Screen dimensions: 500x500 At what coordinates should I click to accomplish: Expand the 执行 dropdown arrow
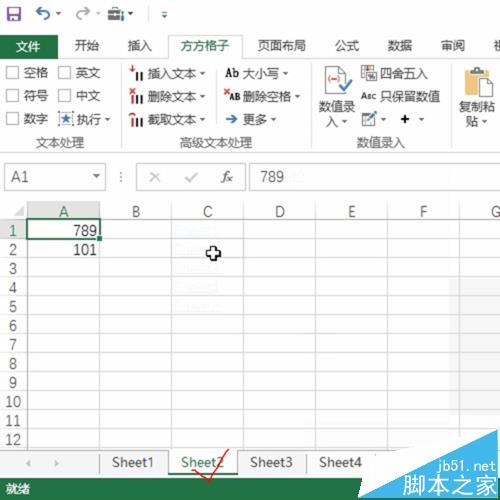pyautogui.click(x=107, y=119)
